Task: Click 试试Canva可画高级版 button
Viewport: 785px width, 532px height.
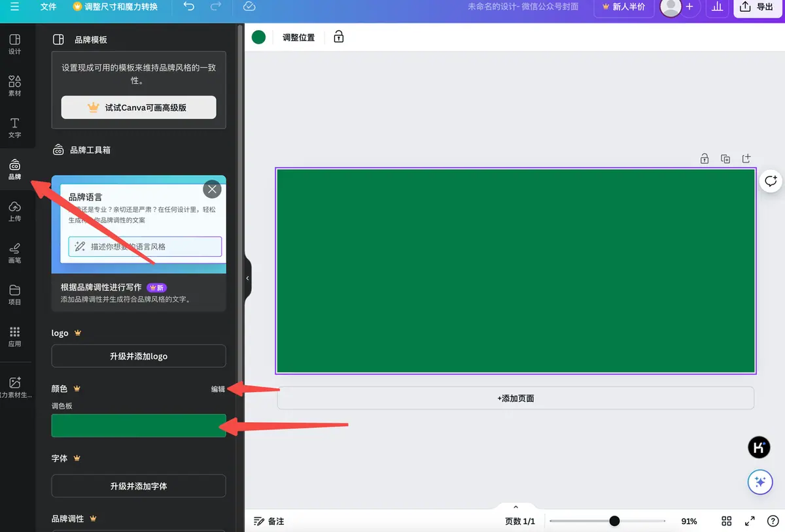Action: tap(139, 107)
